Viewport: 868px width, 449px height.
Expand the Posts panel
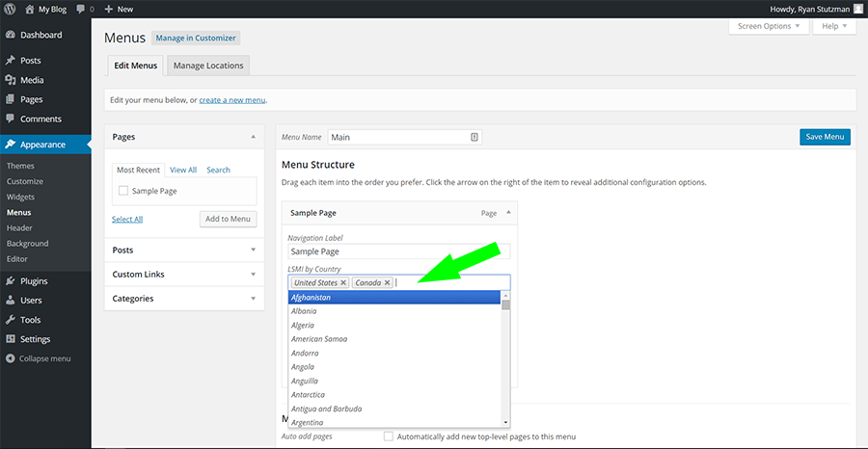pyautogui.click(x=253, y=250)
